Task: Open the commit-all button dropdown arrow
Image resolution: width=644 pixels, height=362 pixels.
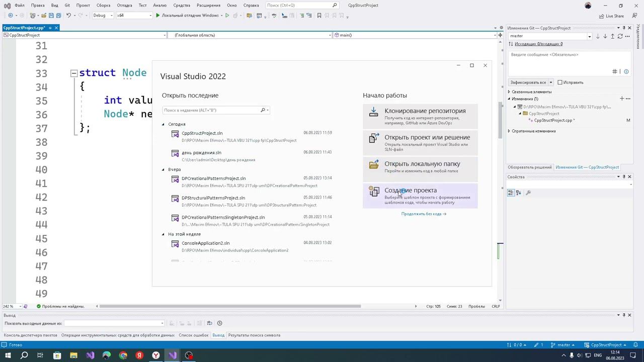Action: (551, 82)
